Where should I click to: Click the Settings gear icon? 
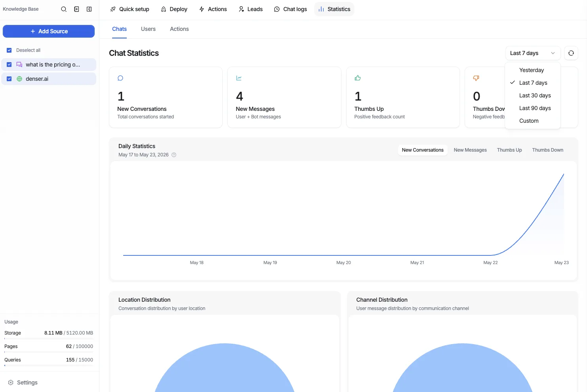pyautogui.click(x=11, y=382)
